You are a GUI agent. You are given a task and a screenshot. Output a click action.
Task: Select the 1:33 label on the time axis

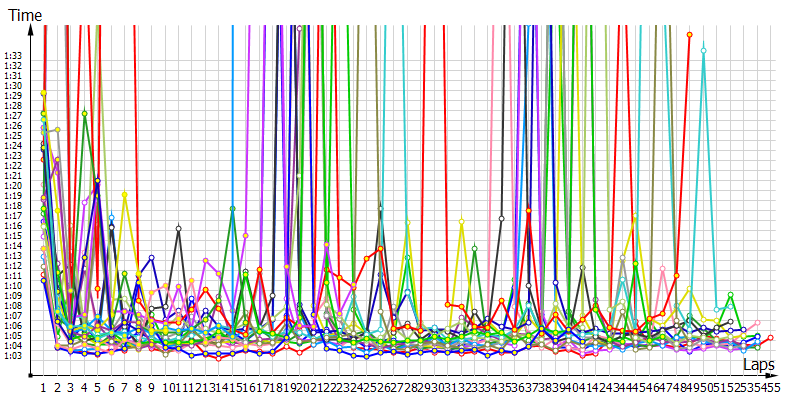coord(13,55)
